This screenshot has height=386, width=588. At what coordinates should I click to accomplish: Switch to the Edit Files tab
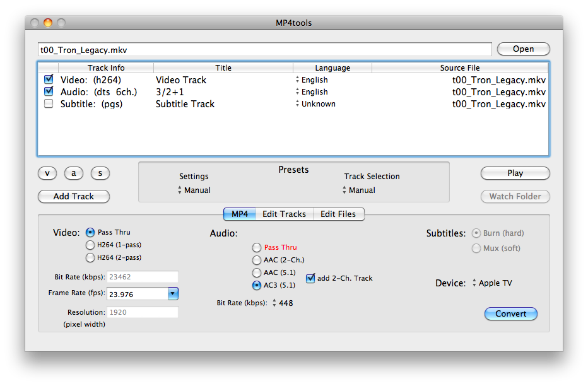(x=338, y=214)
